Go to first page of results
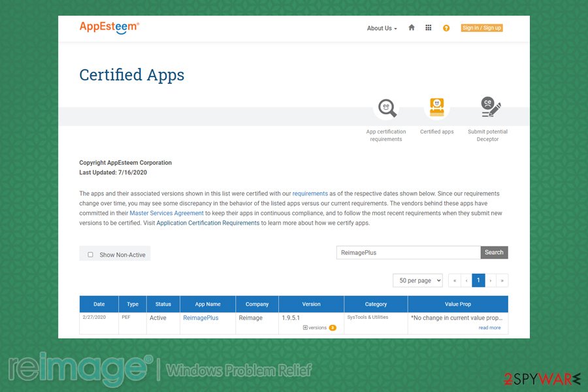This screenshot has height=392, width=588. click(455, 280)
